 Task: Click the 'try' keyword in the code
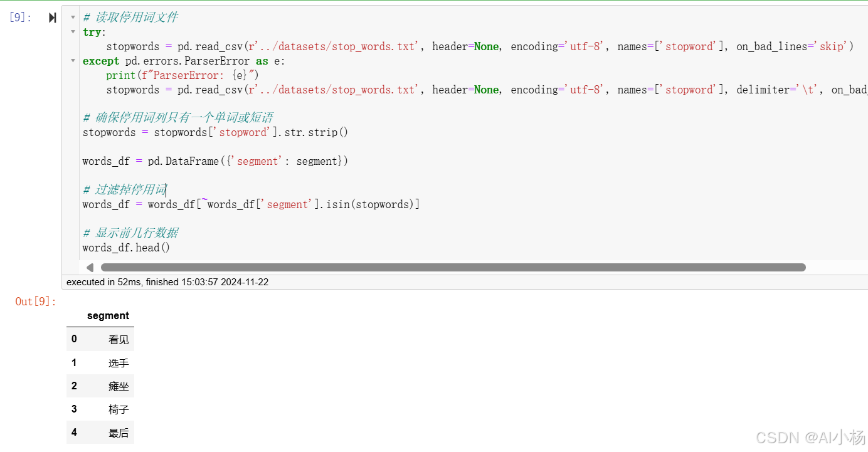pos(92,32)
